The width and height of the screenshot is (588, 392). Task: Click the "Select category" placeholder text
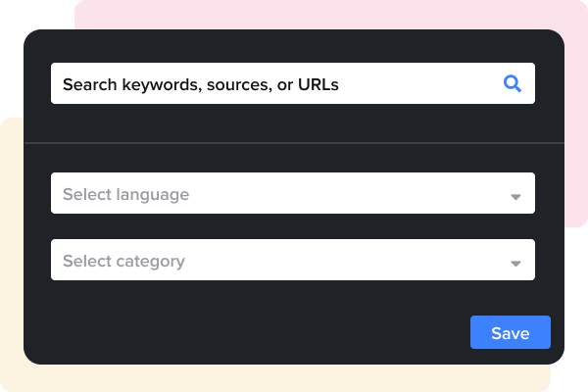[123, 261]
